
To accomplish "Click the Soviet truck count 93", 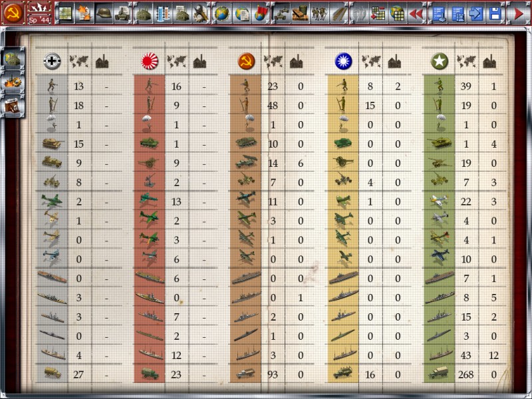I will [x=273, y=374].
